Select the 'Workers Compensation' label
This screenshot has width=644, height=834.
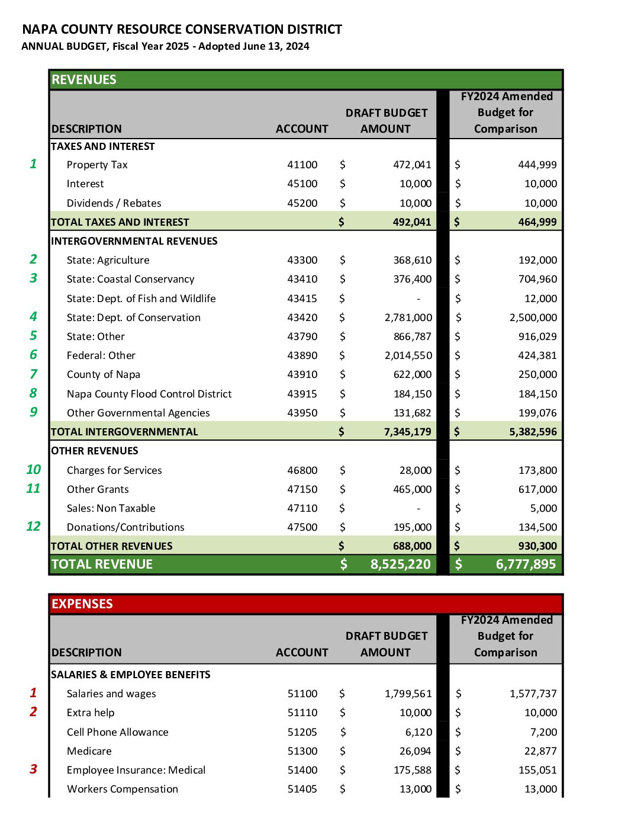(x=123, y=789)
